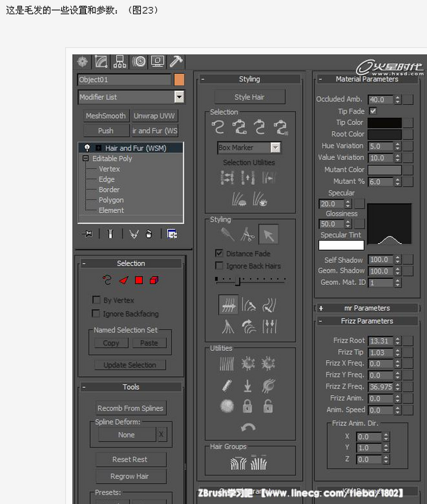The image size is (427, 504).
Task: Collapse the Tools rollout header
Action: click(131, 387)
